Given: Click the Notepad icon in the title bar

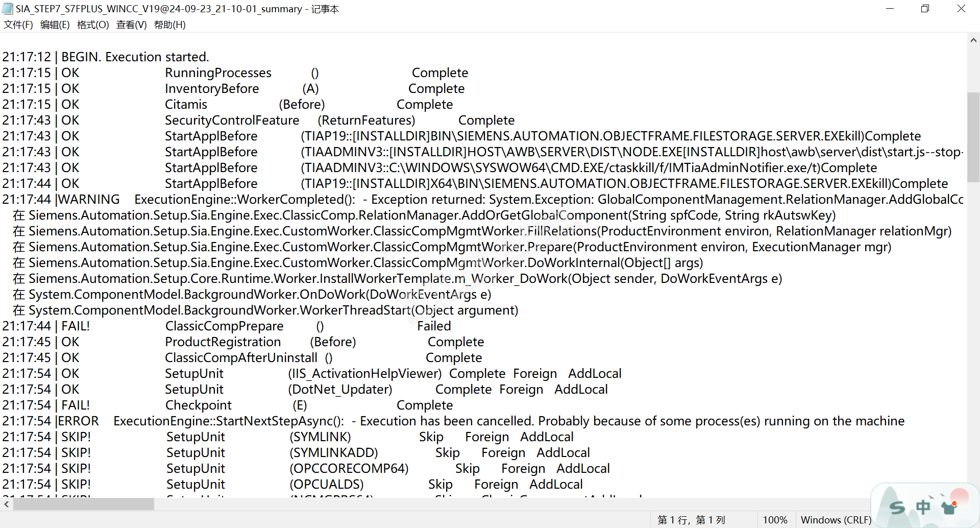Looking at the screenshot, I should pyautogui.click(x=7, y=9).
